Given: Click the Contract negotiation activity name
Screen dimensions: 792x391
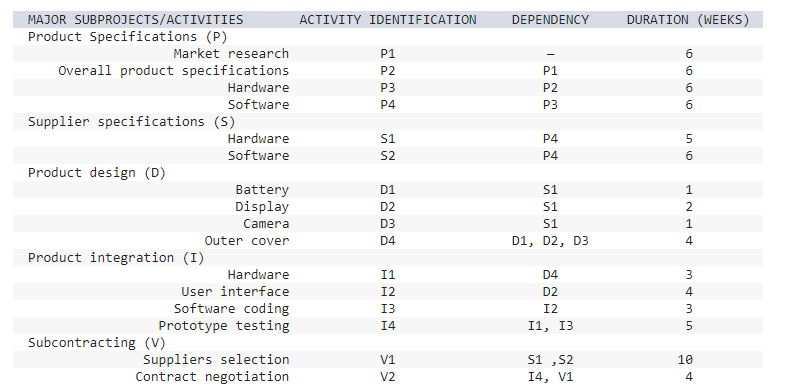Looking at the screenshot, I should click(x=212, y=376).
